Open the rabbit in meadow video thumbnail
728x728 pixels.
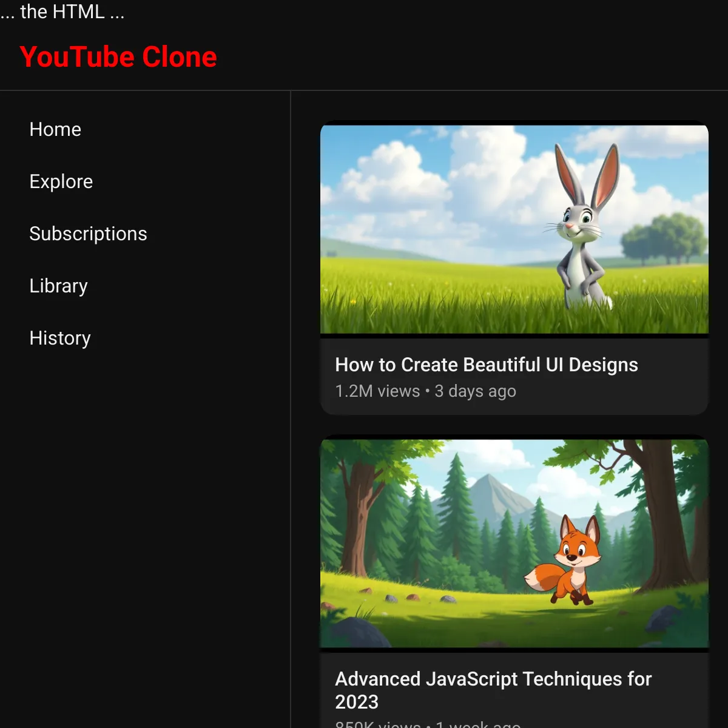coord(514,229)
